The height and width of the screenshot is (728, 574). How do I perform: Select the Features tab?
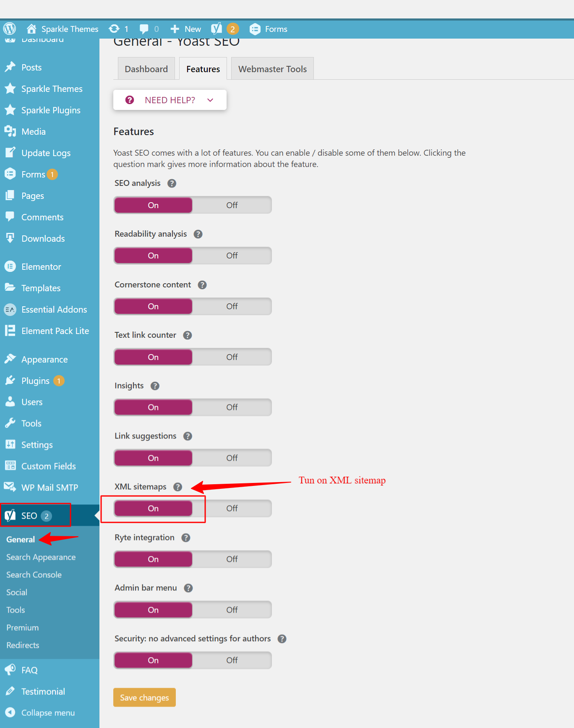203,69
